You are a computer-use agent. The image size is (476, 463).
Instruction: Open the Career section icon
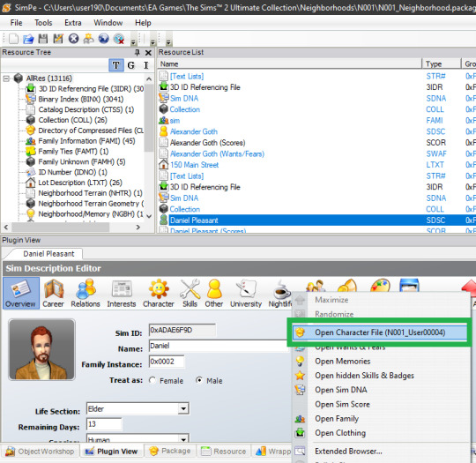(53, 293)
